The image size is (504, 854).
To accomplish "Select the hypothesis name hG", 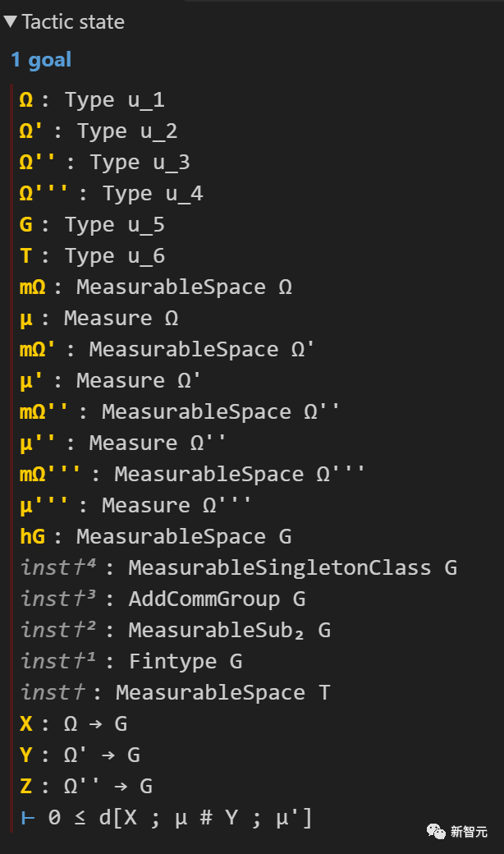I will tap(32, 537).
